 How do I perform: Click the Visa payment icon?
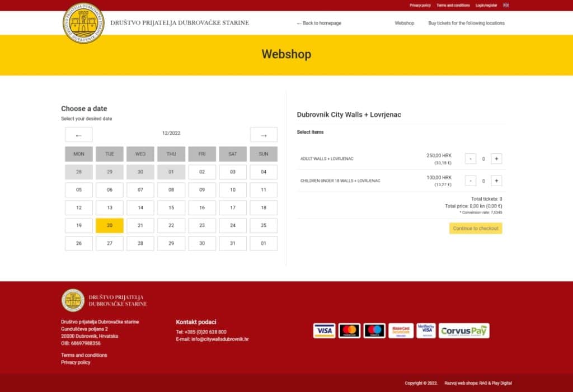[x=323, y=330]
